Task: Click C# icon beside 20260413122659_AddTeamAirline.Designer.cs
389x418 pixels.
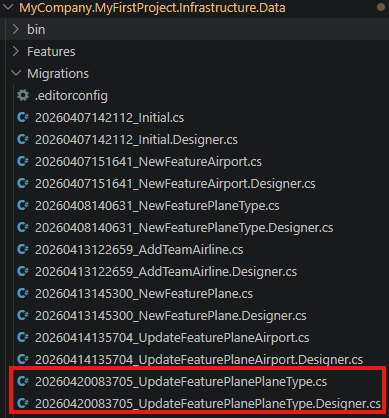Action: pos(23,272)
